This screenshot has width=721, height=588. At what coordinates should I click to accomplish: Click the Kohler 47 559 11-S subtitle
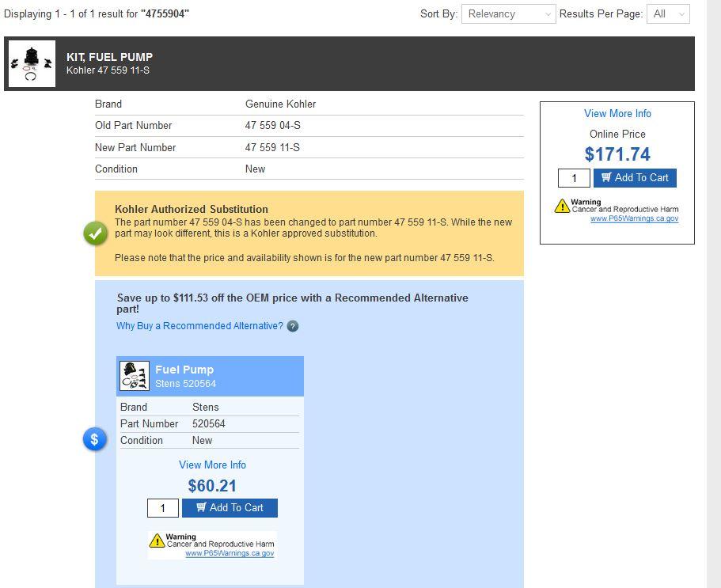pyautogui.click(x=108, y=70)
